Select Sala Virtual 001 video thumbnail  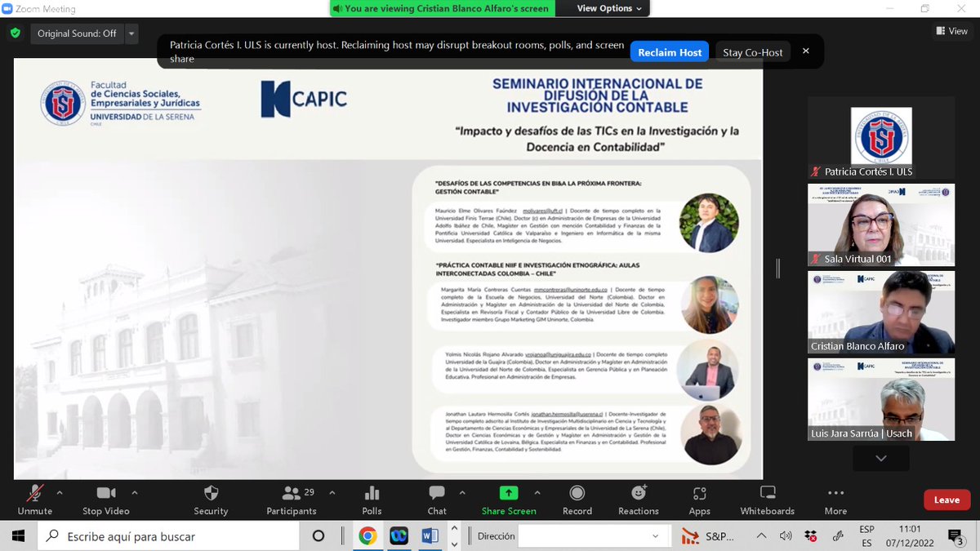tap(881, 224)
